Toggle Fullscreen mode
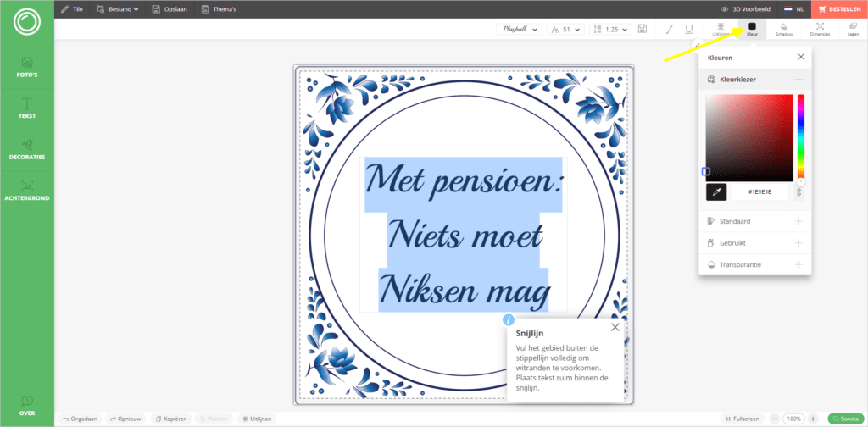The width and height of the screenshot is (868, 427). coord(743,419)
